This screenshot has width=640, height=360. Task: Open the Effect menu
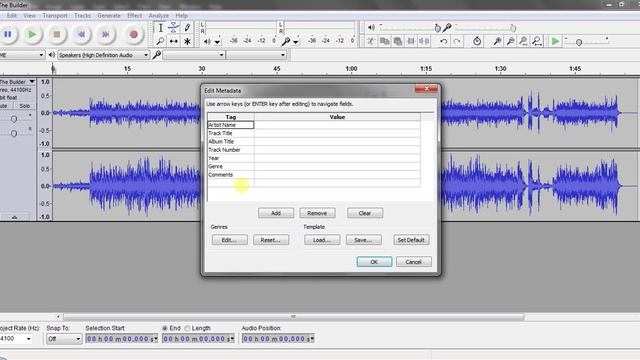tap(134, 16)
